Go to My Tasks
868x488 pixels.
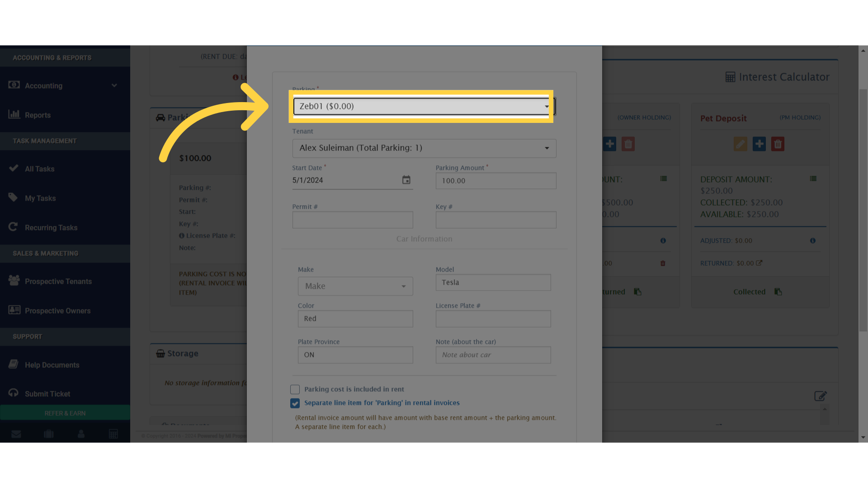[x=65, y=198]
